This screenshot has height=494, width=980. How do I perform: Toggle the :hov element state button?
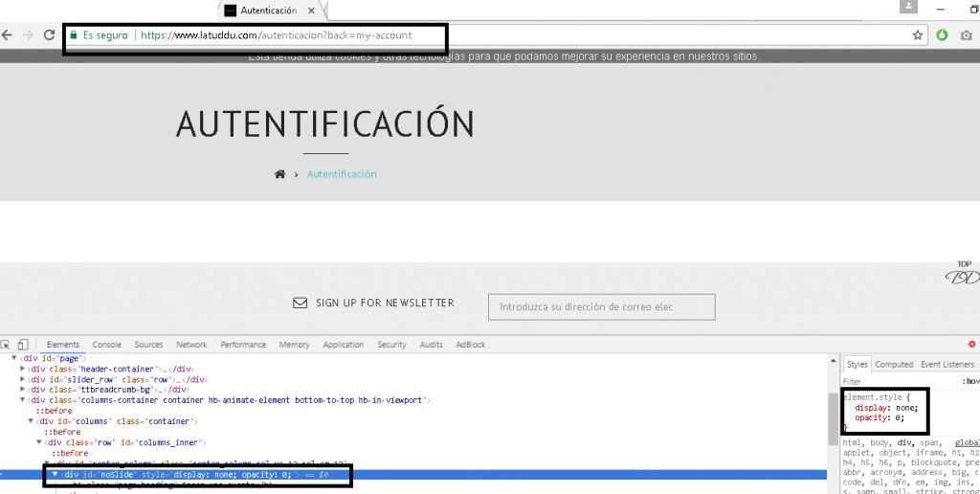point(970,381)
